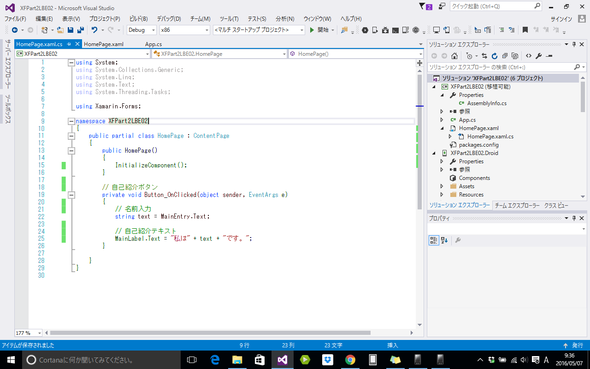Click the サインイン sign-in link
The width and height of the screenshot is (590, 369).
(561, 19)
